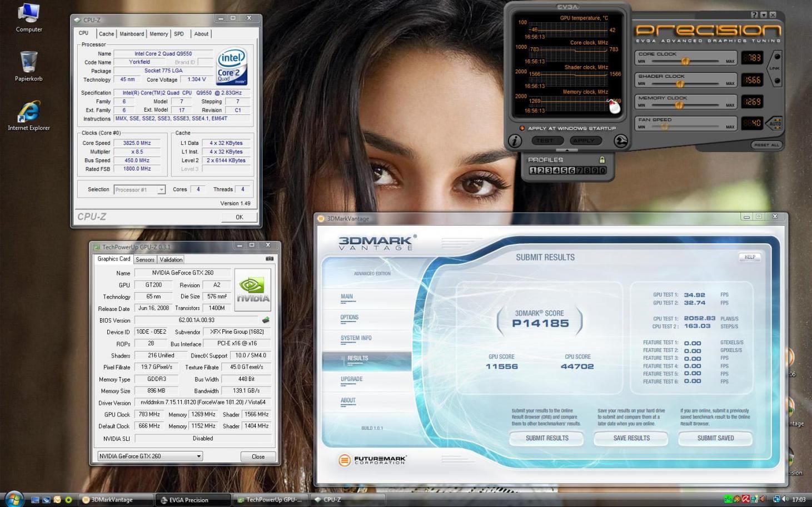Click the NVIDIA logo in GPU-Z
The width and height of the screenshot is (812, 507).
[252, 290]
